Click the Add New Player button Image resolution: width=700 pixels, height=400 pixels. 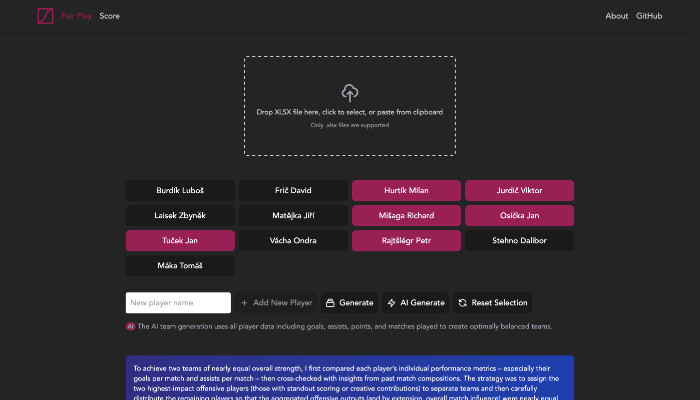coord(276,302)
